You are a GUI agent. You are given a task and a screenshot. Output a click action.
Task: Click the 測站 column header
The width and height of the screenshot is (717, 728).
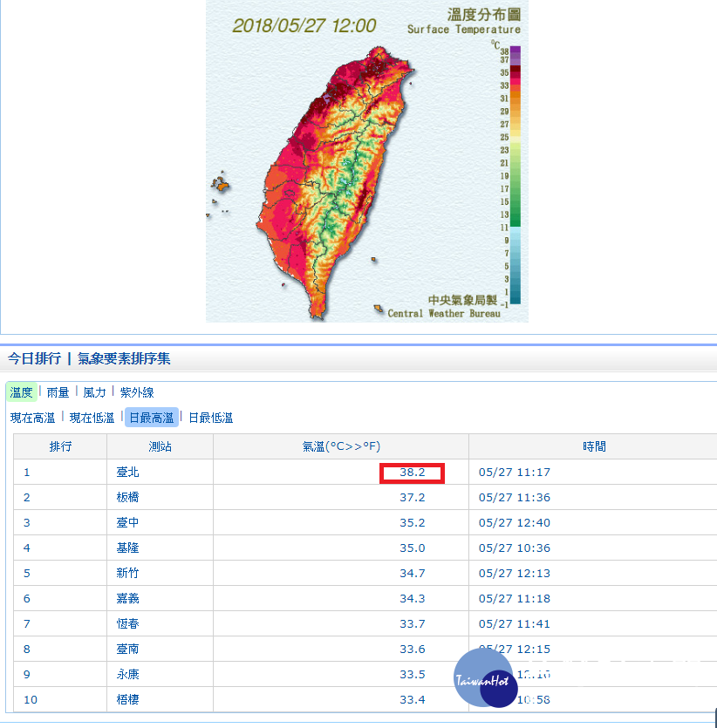(x=160, y=446)
